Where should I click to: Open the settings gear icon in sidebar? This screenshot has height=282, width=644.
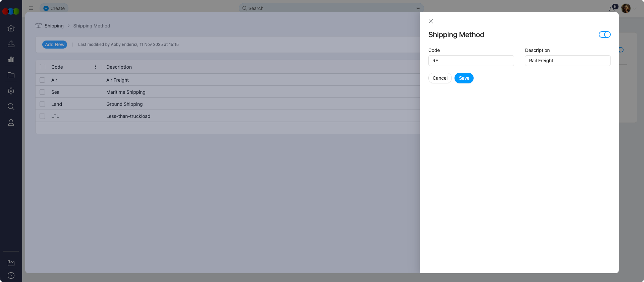11,91
